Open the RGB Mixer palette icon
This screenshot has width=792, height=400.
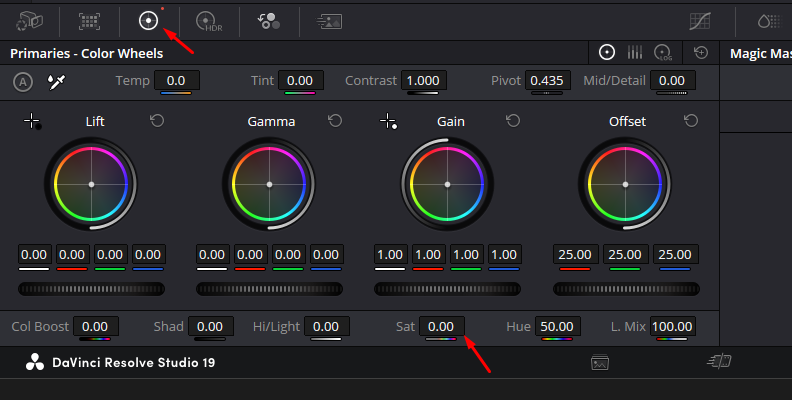269,21
